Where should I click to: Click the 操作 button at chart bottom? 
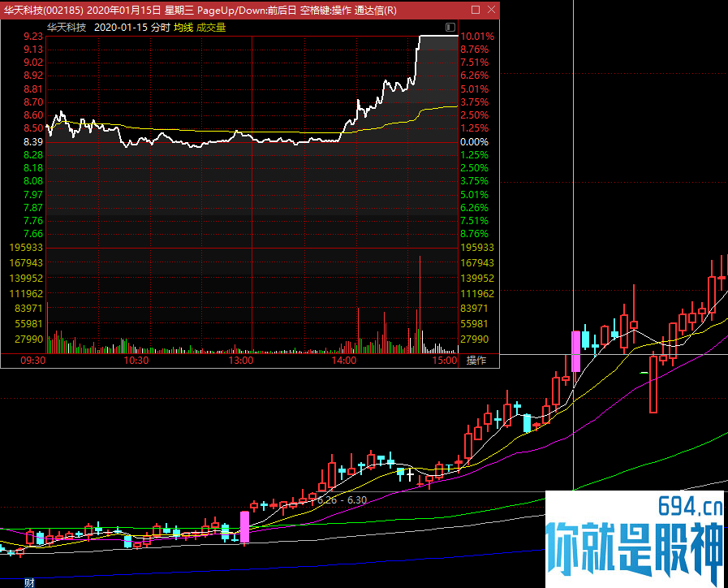(476, 361)
